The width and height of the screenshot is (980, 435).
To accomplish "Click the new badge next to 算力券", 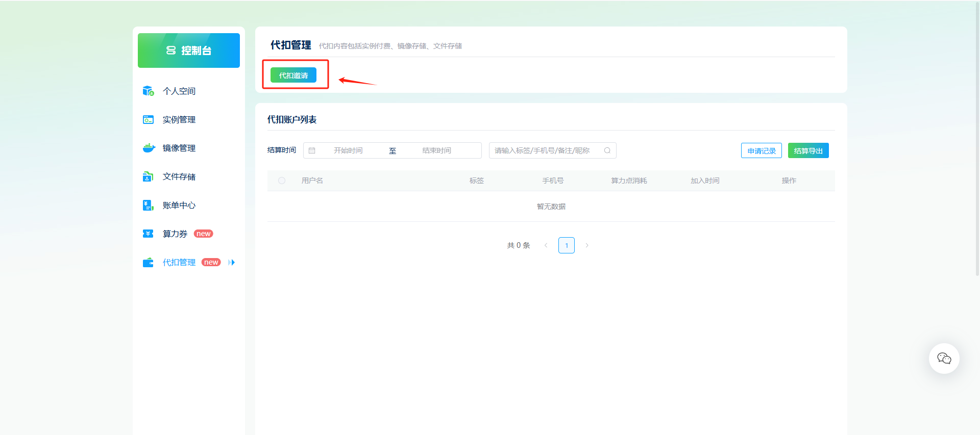I will 203,234.
